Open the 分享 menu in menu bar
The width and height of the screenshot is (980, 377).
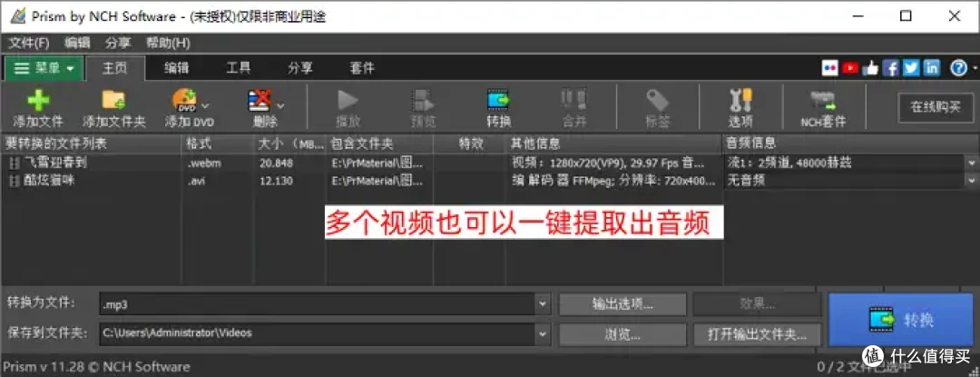pyautogui.click(x=118, y=43)
